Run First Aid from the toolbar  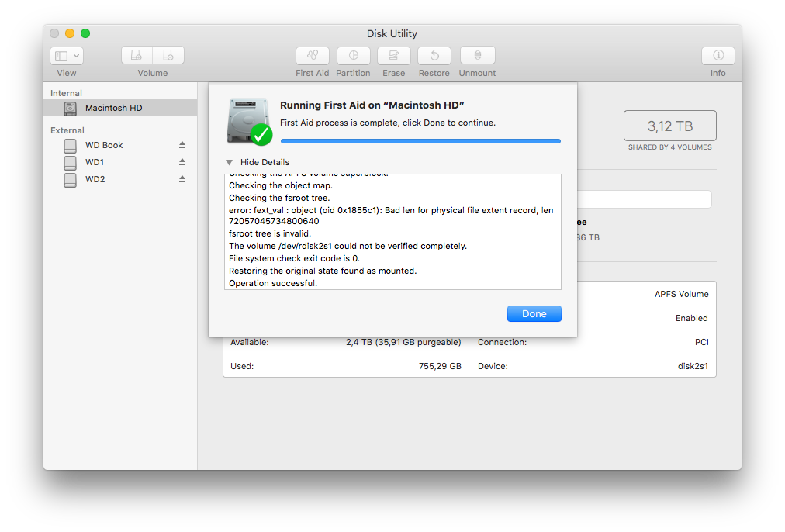313,56
